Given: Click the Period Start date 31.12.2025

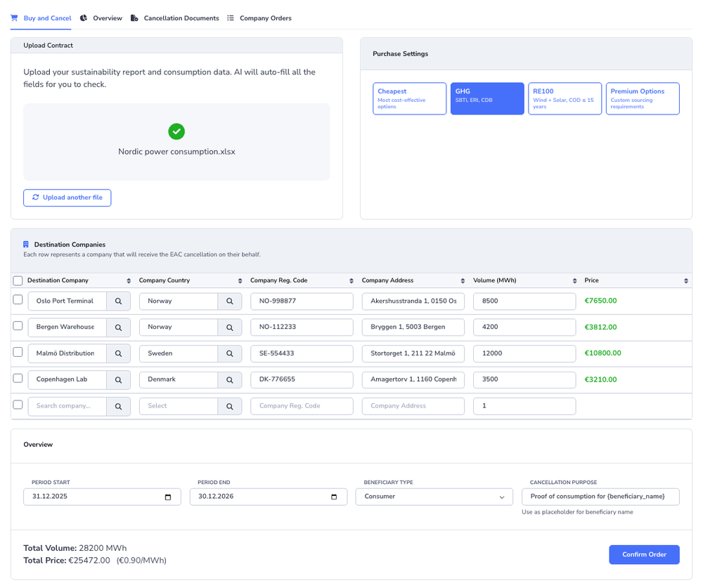Looking at the screenshot, I should point(50,497).
